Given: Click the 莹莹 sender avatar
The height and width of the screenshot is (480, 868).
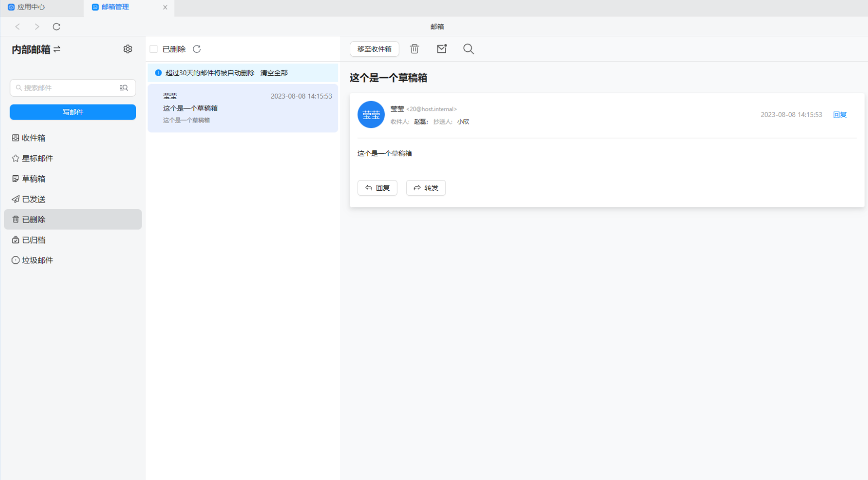Looking at the screenshot, I should pyautogui.click(x=371, y=115).
